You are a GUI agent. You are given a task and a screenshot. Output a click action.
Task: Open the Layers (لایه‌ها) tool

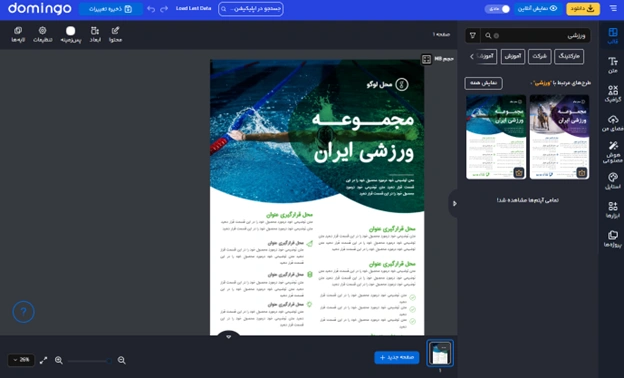[18, 35]
